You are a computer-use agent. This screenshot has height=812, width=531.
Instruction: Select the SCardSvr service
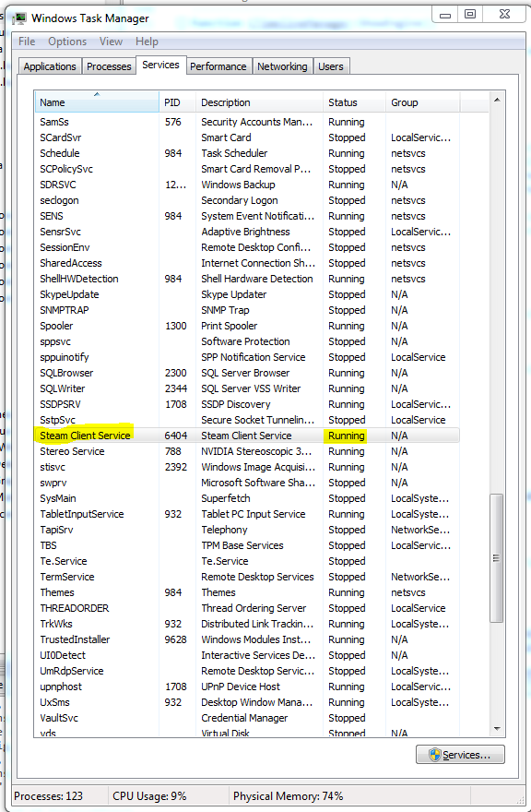pos(247,137)
